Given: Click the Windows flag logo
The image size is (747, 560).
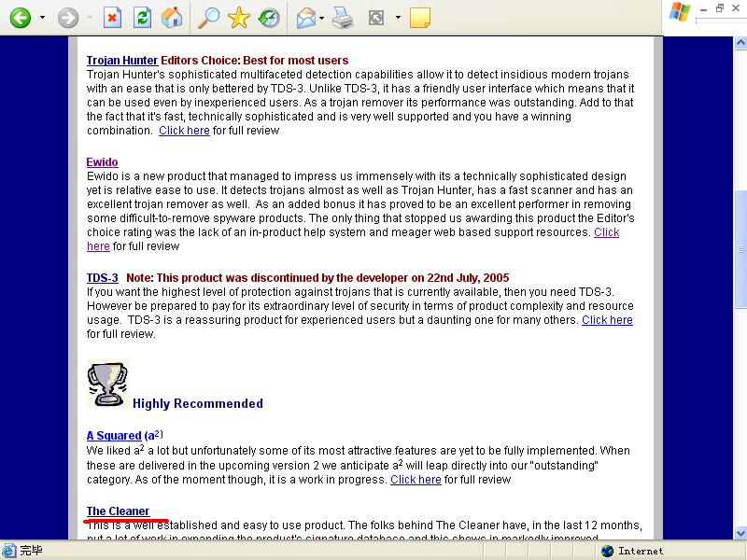Looking at the screenshot, I should tap(680, 12).
